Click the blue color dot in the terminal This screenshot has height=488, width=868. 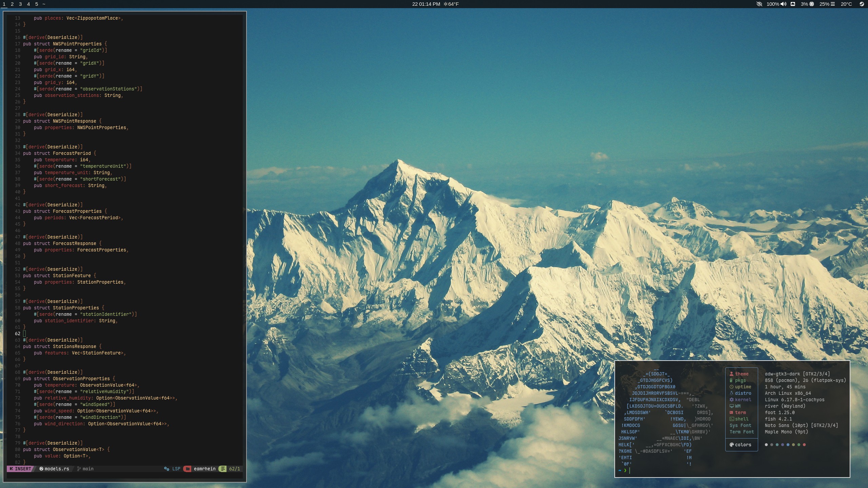(x=788, y=445)
